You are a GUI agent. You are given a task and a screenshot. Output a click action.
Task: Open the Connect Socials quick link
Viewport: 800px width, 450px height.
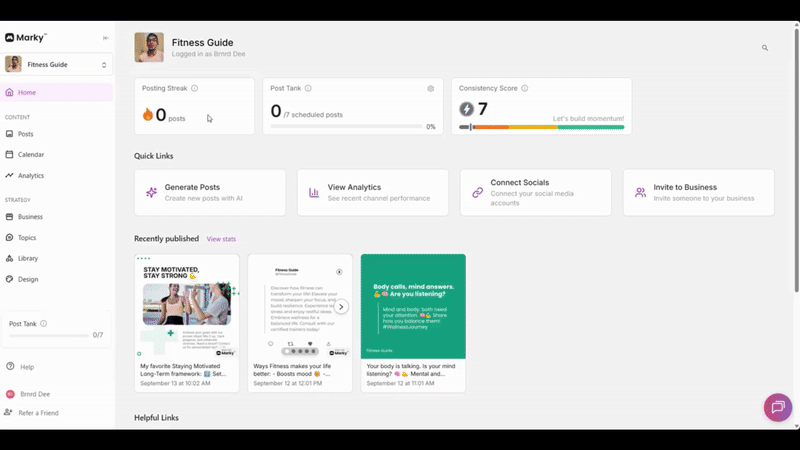tap(536, 192)
